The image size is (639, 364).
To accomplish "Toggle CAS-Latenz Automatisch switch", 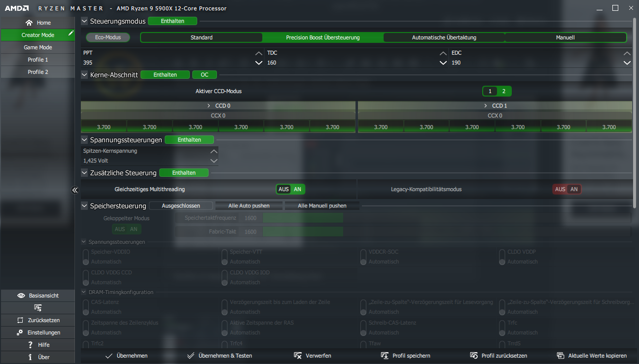I will pyautogui.click(x=86, y=307).
